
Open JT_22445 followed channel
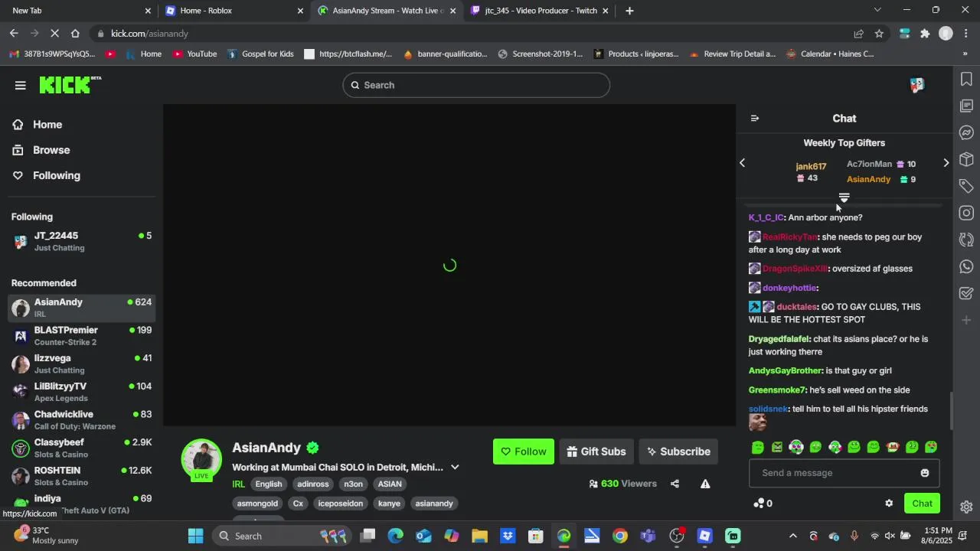point(81,241)
